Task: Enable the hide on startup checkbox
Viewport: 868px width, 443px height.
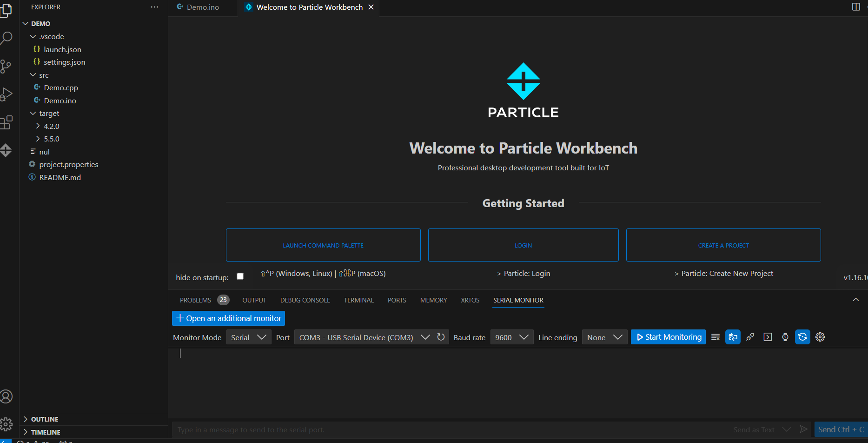Action: (240, 276)
